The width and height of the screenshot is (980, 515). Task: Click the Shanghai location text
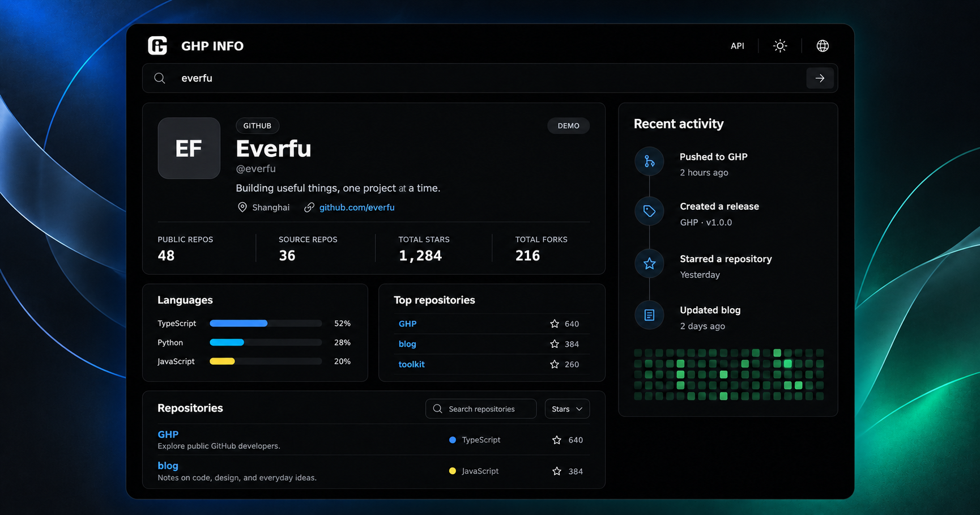(x=271, y=207)
